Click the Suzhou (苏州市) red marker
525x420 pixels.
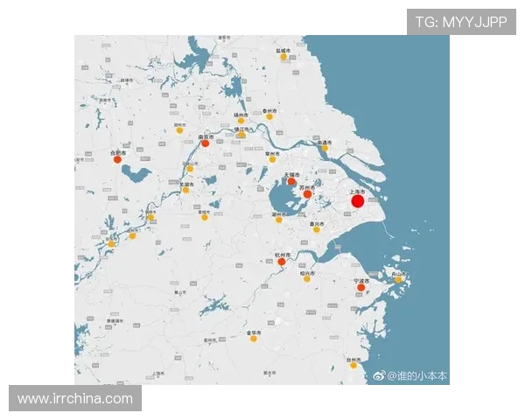point(307,194)
